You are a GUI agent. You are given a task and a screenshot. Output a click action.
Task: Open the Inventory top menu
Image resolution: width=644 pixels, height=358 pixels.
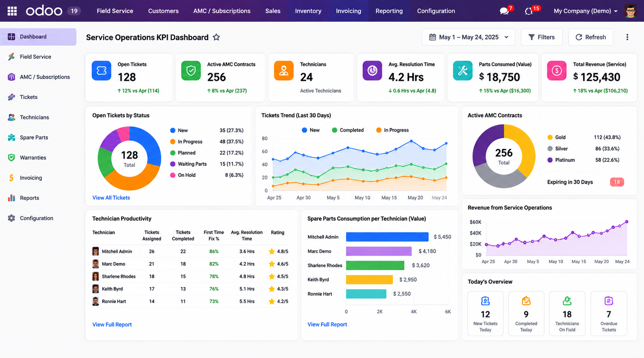click(308, 11)
